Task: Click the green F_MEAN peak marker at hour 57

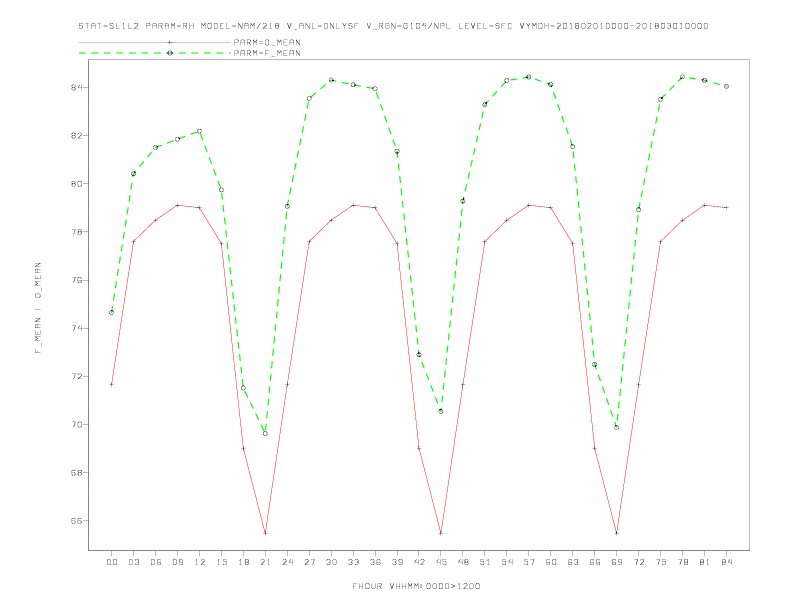Action: click(529, 77)
